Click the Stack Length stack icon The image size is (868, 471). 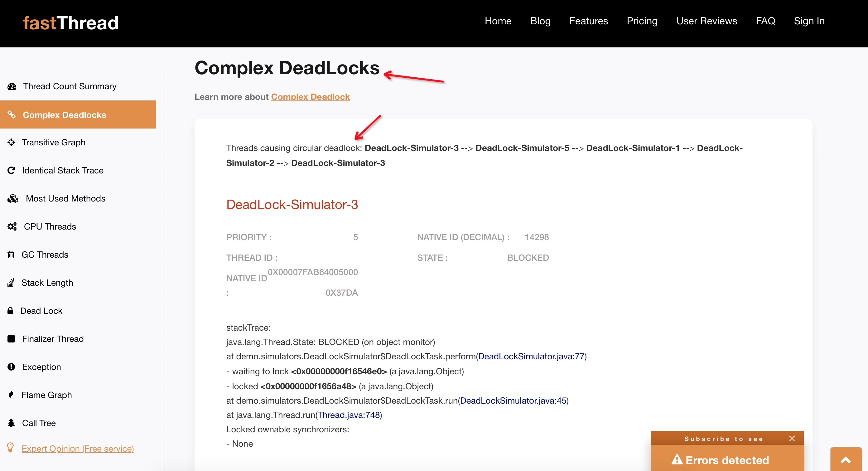coord(11,283)
